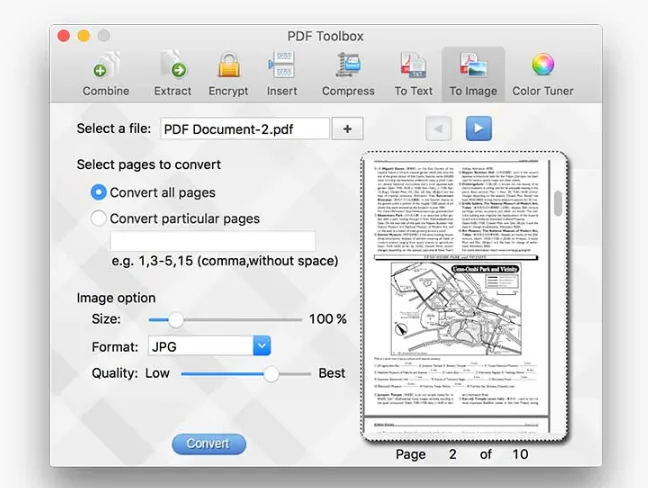Close the PDF Toolbox window
648x488 pixels.
pyautogui.click(x=64, y=36)
